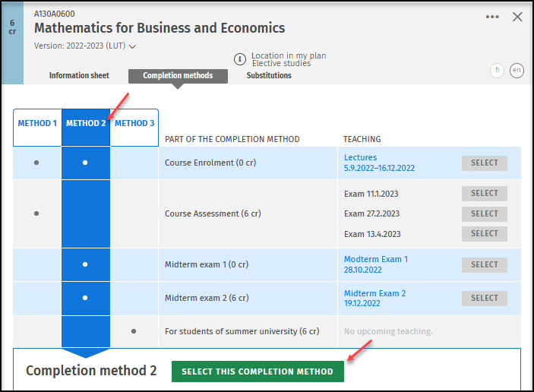Viewport: 534px width, 392px height.
Task: Open the three-dot more options menu
Action: (x=492, y=17)
